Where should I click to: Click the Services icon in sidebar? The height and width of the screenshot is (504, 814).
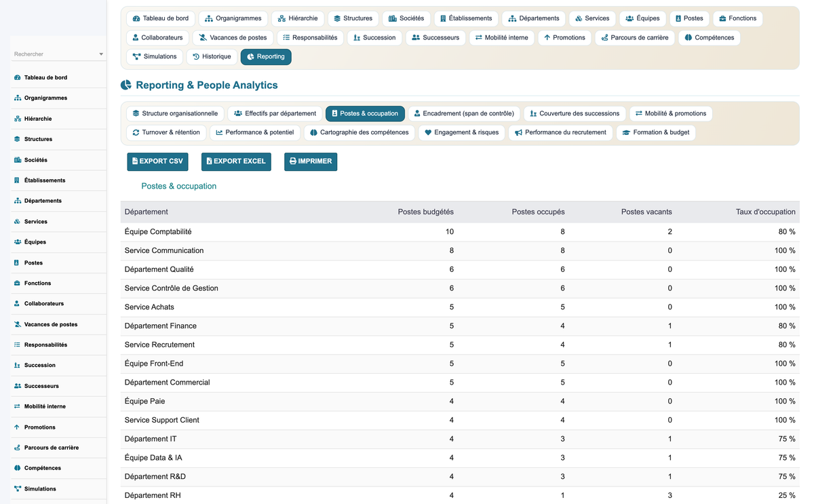tap(17, 222)
